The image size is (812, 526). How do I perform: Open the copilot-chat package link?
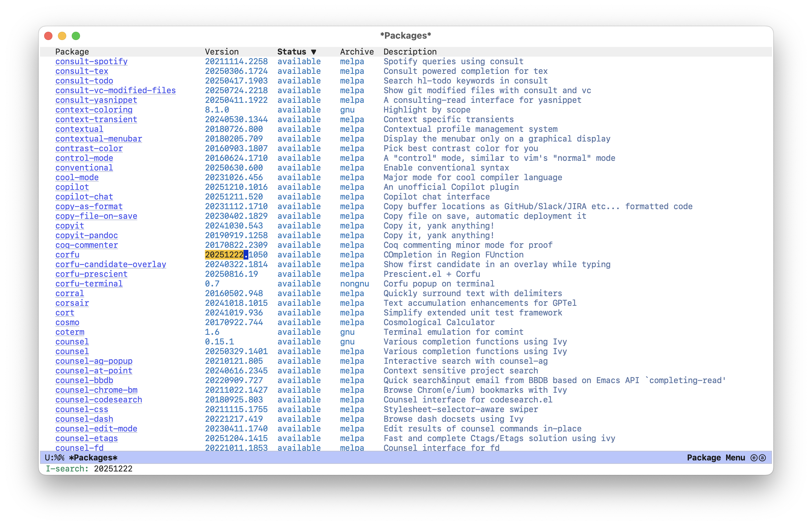[x=84, y=197]
